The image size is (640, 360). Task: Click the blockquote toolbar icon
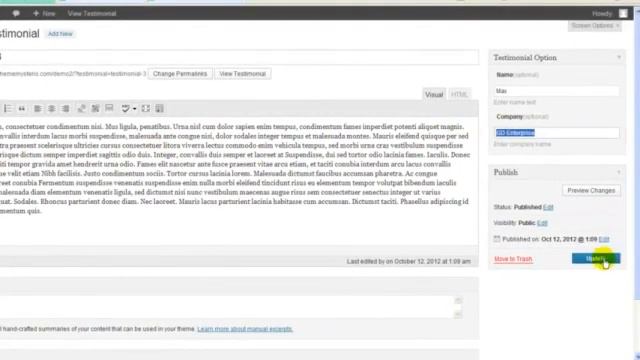coord(22,109)
